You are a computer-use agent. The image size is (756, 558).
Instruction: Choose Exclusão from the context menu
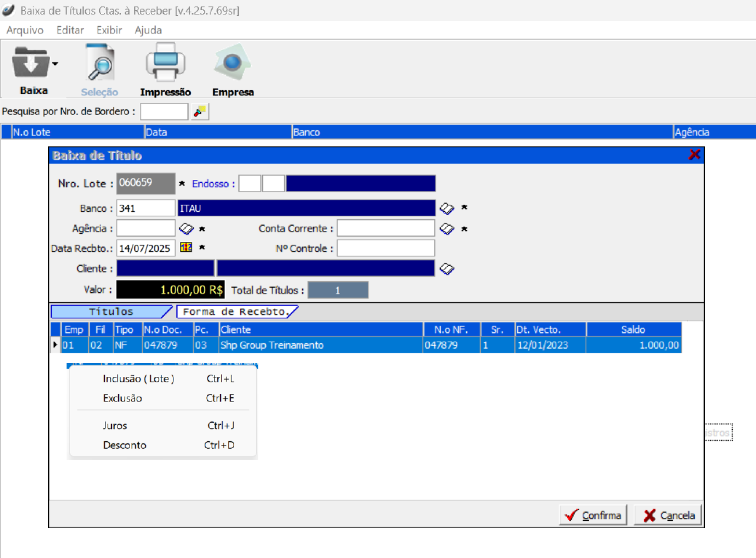pyautogui.click(x=122, y=398)
